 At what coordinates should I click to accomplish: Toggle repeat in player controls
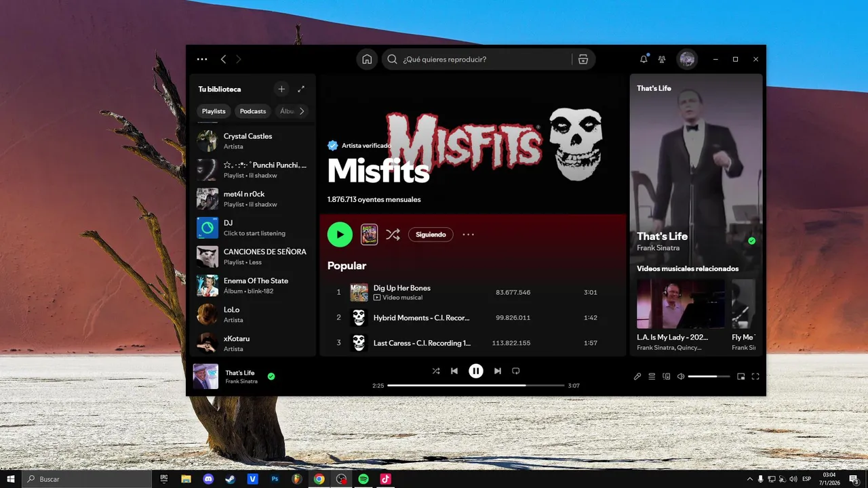[516, 371]
